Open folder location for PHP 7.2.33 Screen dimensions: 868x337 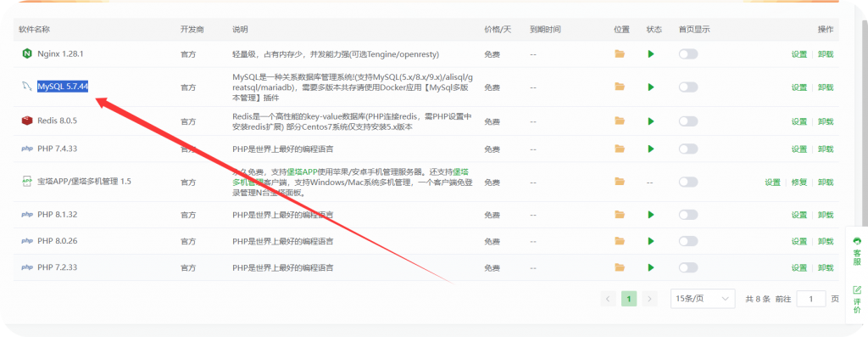(x=620, y=267)
